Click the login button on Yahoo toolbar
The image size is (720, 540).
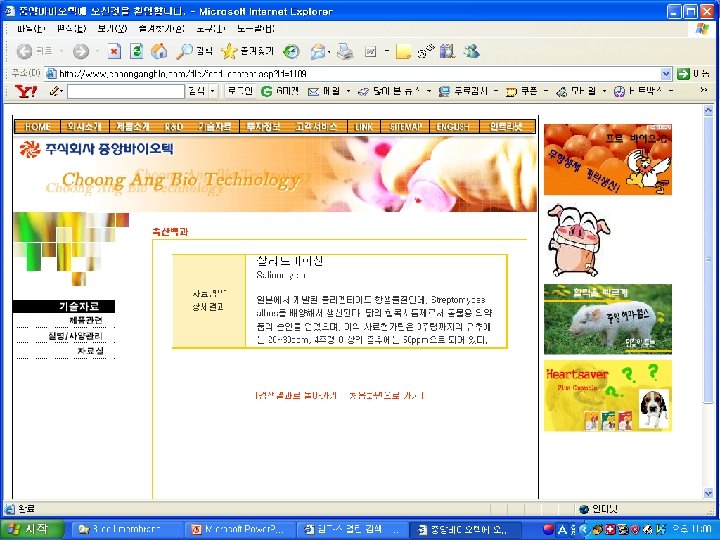pyautogui.click(x=240, y=91)
